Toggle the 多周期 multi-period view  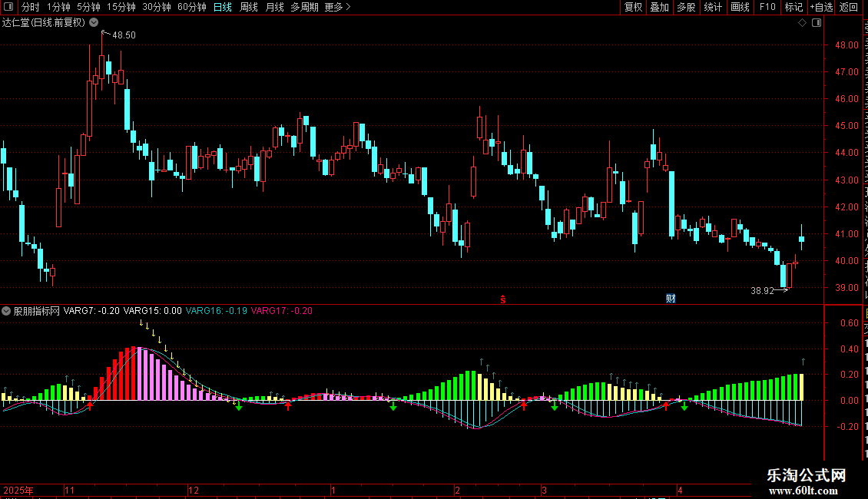click(x=304, y=7)
